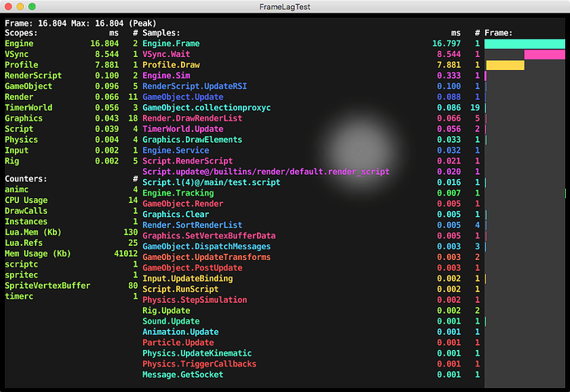Click the teal Engine.Frame timing bar
Image resolution: width=570 pixels, height=392 pixels.
click(525, 43)
